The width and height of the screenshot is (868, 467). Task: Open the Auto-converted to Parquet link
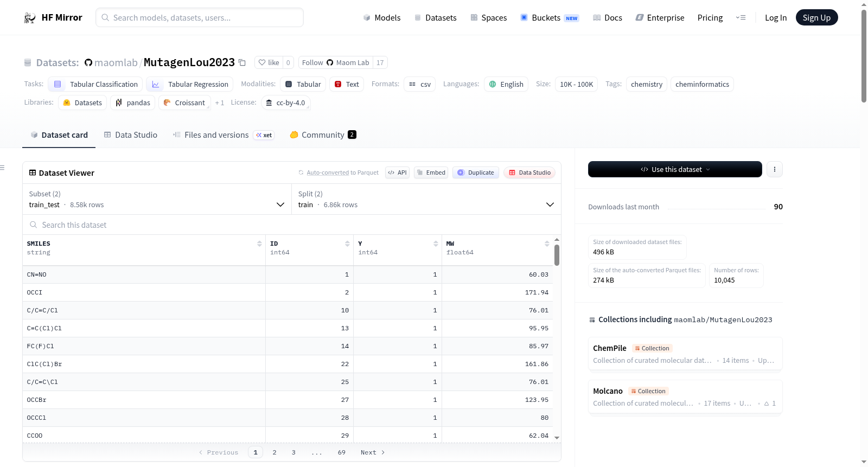[x=343, y=173]
